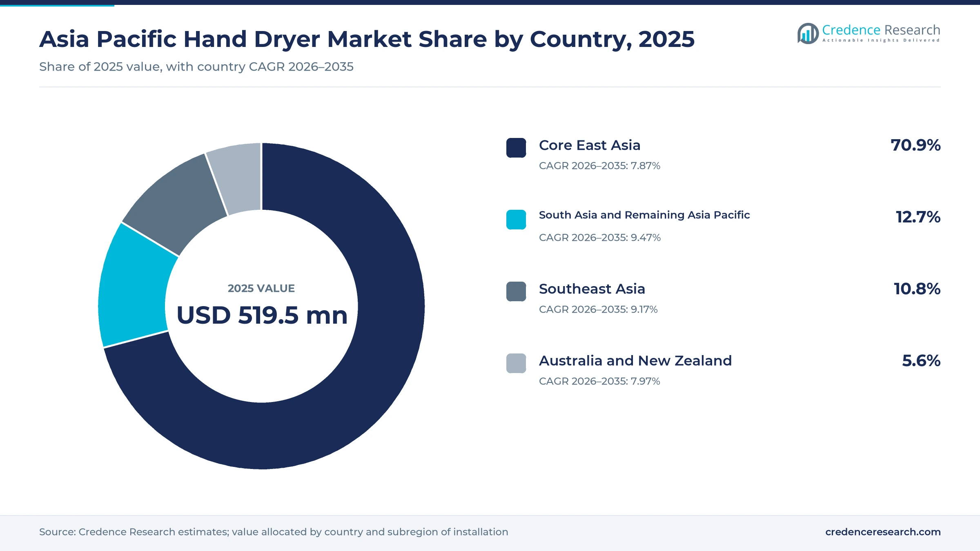Click the 'Core East Asia' legend label
The image size is (980, 551).
590,145
